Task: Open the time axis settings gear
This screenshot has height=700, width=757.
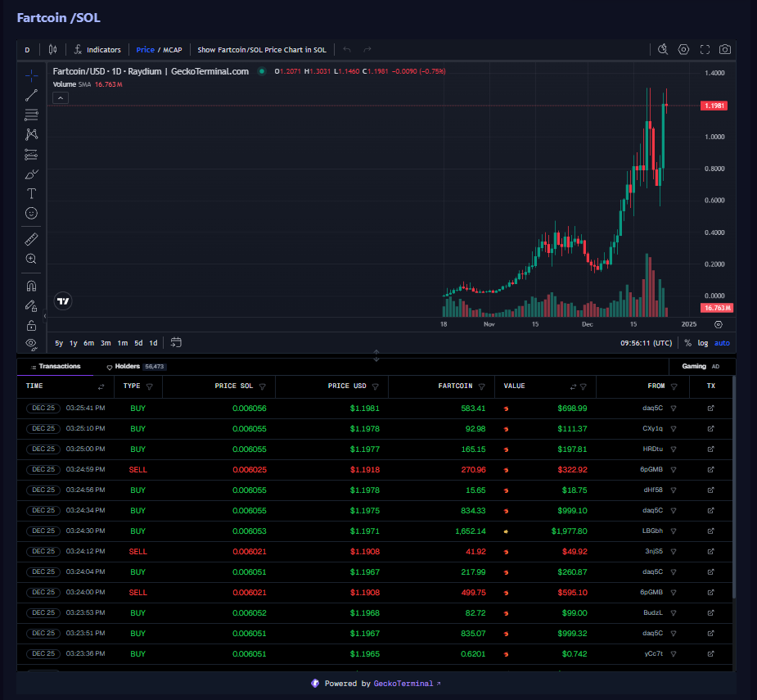Action: coord(719,324)
